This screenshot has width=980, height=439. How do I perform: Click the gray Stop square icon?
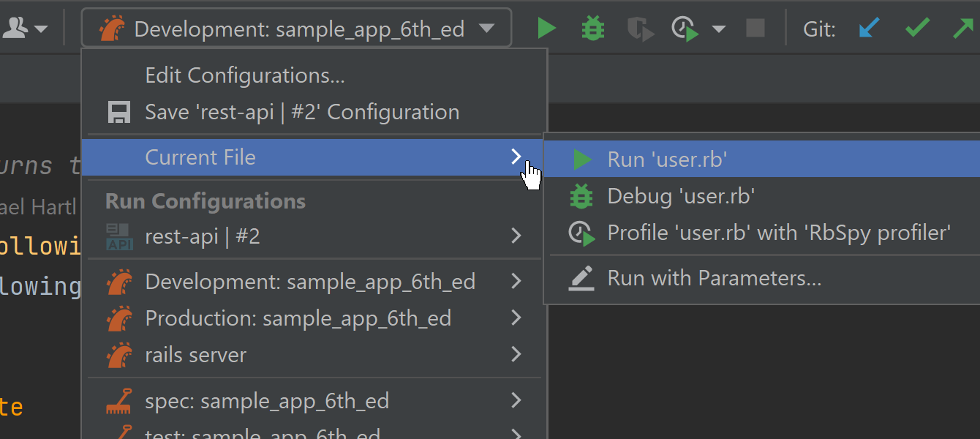tap(755, 29)
